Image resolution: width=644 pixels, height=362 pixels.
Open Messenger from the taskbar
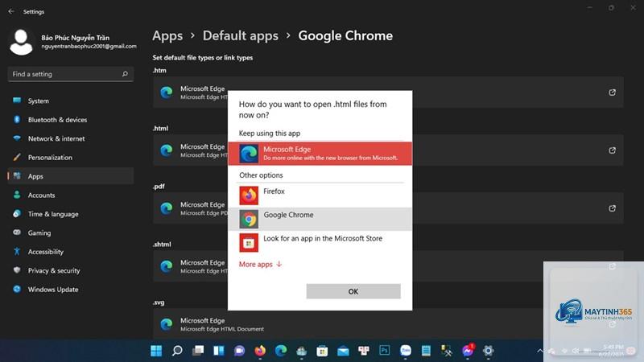pos(468,351)
